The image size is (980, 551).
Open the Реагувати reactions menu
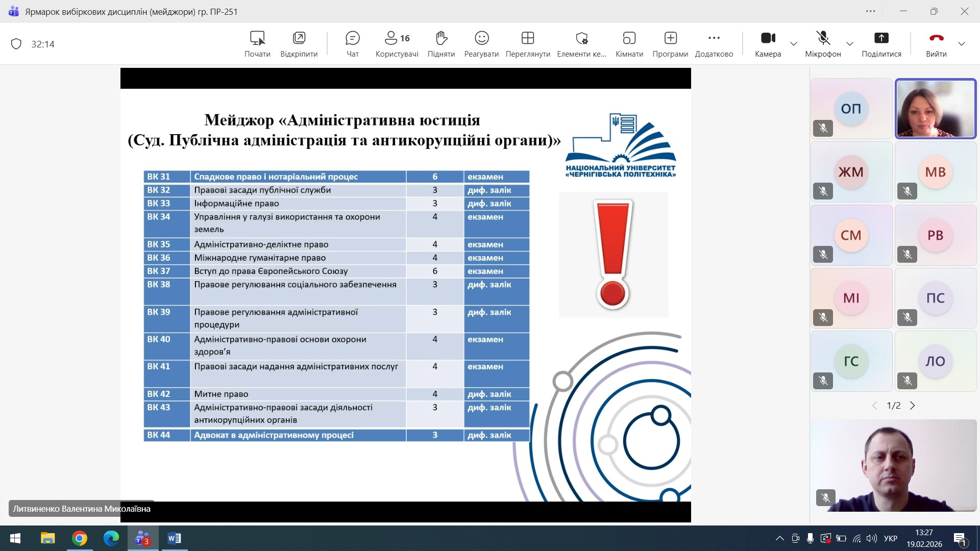tap(481, 43)
